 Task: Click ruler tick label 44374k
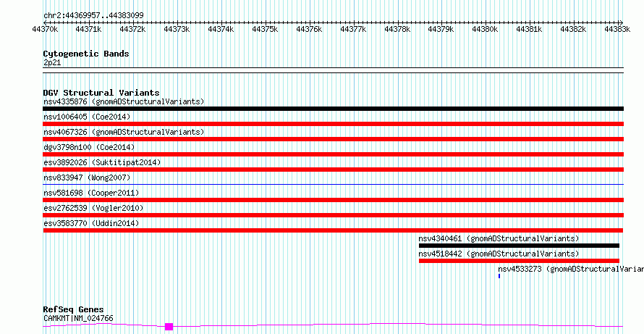tap(221, 29)
